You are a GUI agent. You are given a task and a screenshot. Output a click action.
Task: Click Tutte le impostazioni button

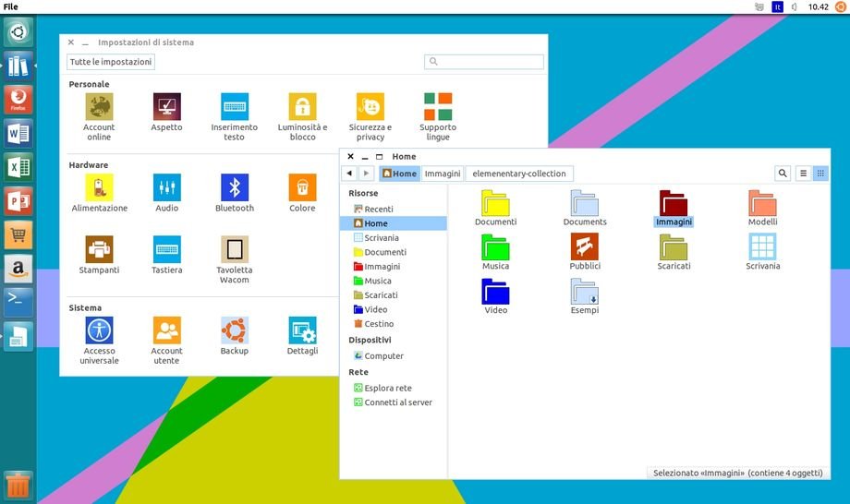[x=111, y=62]
